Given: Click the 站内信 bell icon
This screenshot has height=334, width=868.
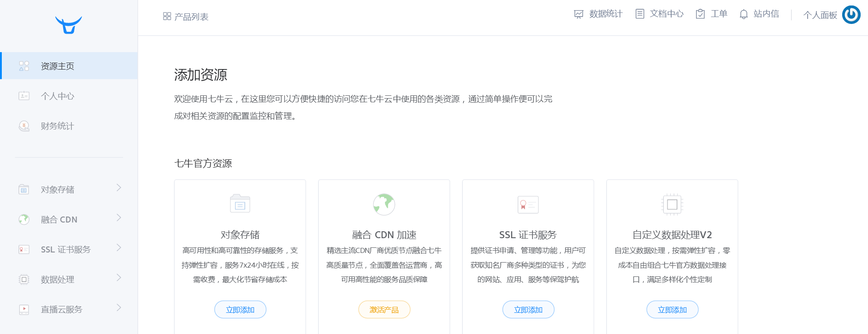Looking at the screenshot, I should (x=744, y=14).
